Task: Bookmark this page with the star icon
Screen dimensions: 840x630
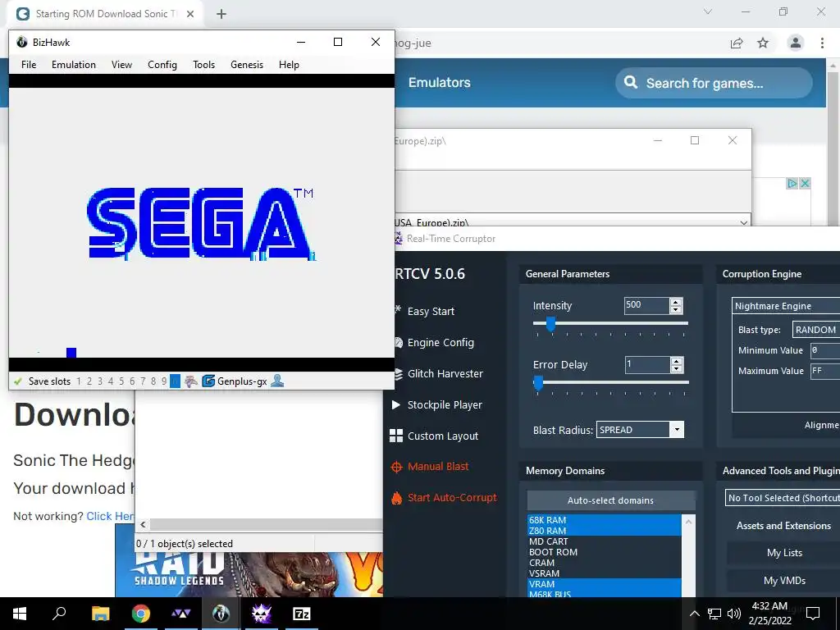Action: [x=763, y=43]
